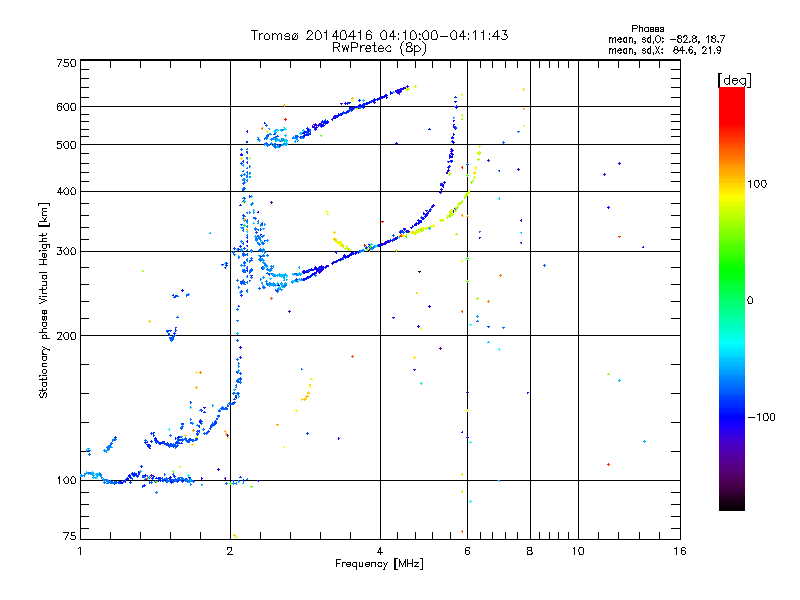Image resolution: width=800 pixels, height=600 pixels.
Task: Click the y-axis label '400'
Action: pyautogui.click(x=66, y=192)
